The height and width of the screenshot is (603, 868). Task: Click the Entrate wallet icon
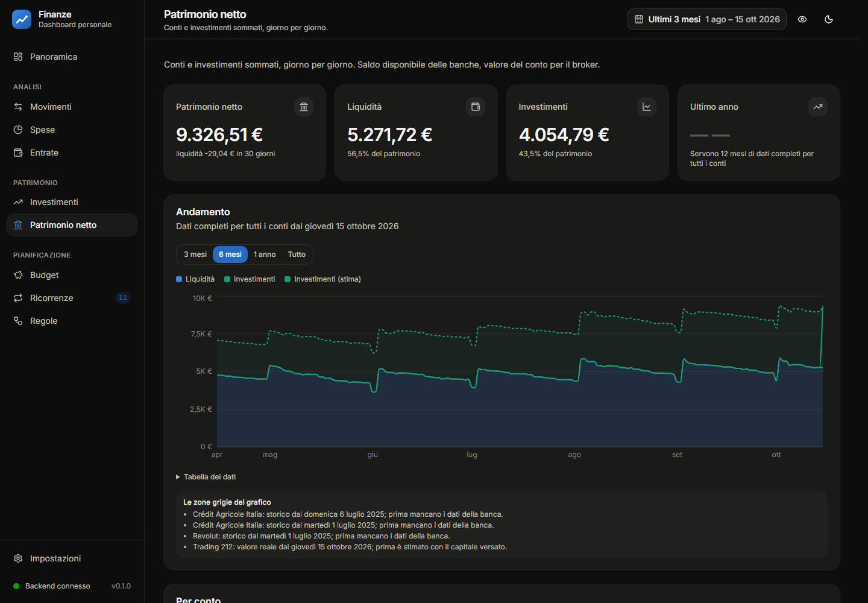(x=18, y=153)
